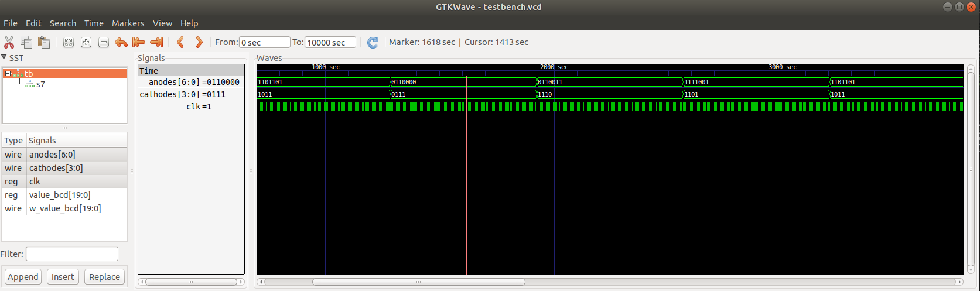The height and width of the screenshot is (291, 980).
Task: Select the s7 module in tree
Action: pyautogui.click(x=40, y=84)
